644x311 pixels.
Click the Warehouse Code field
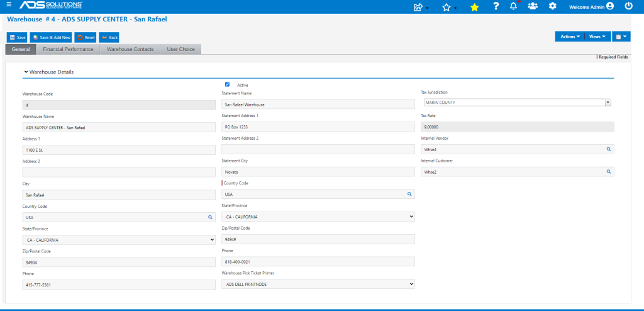click(x=119, y=105)
